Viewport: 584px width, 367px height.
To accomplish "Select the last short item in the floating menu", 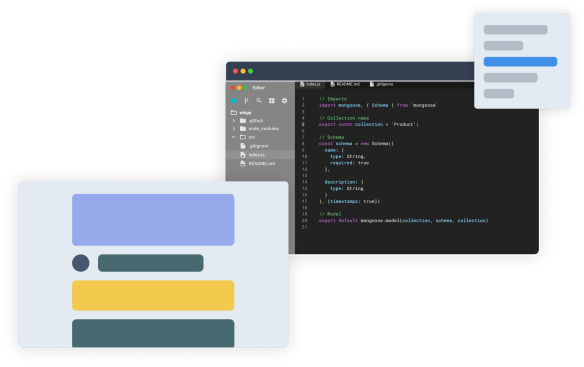I will click(499, 94).
